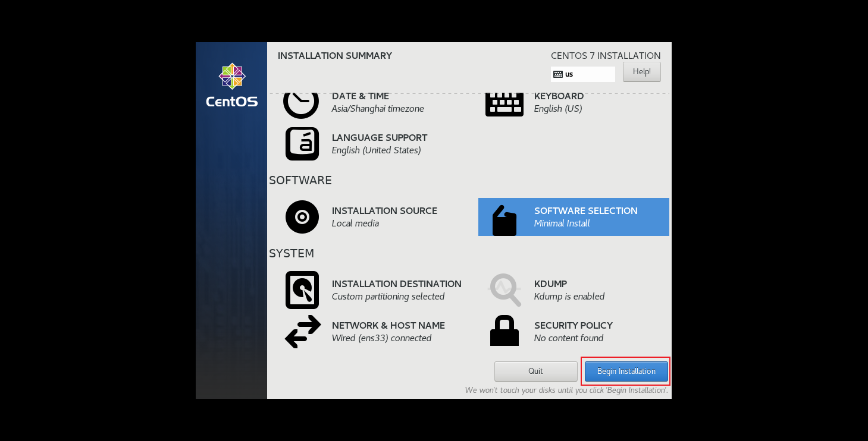Click the CentOS logo in sidebar
Screen dimensions: 868x441
click(x=231, y=86)
